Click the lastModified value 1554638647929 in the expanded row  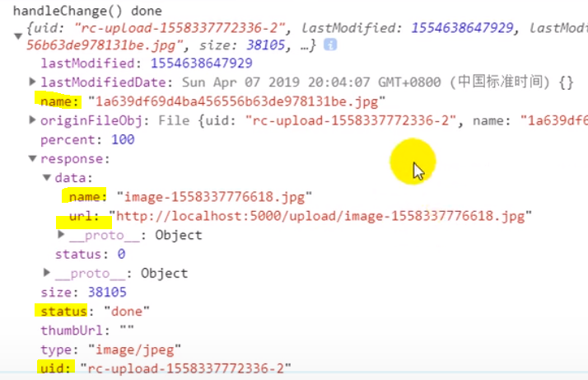pos(202,63)
